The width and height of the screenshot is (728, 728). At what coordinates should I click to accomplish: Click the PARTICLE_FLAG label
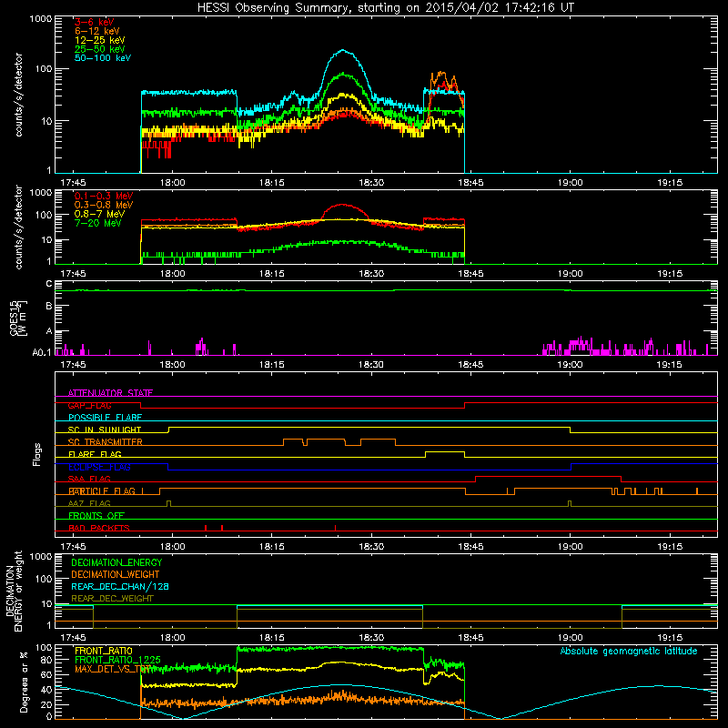pyautogui.click(x=102, y=490)
